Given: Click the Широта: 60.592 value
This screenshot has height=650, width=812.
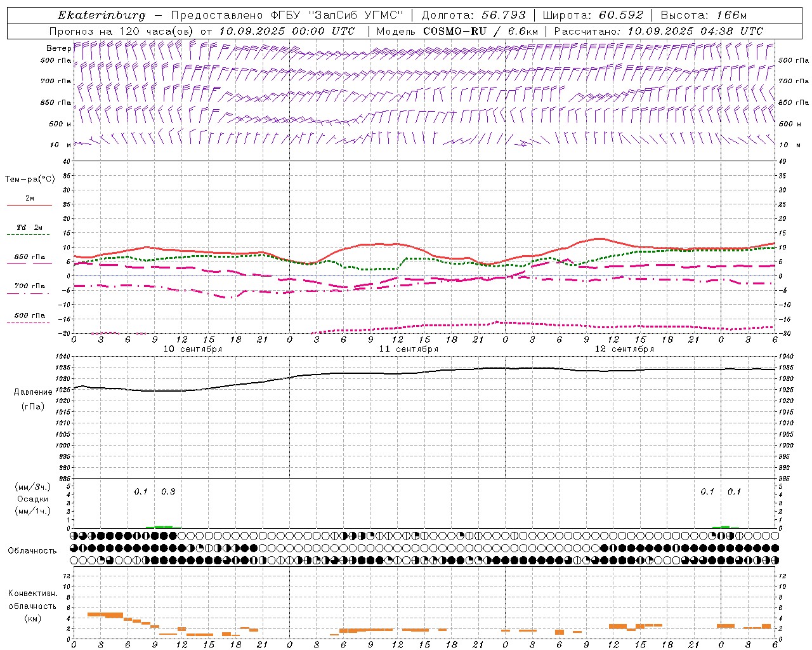Looking at the screenshot, I should click(593, 15).
